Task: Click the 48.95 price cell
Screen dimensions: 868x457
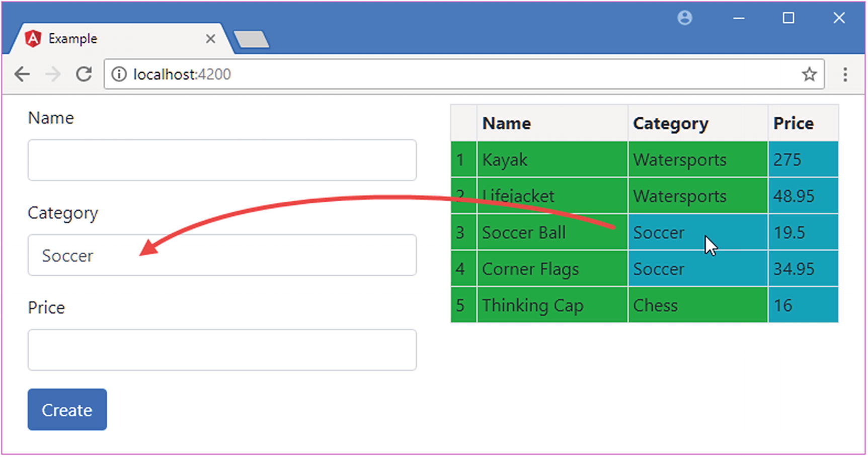Action: pyautogui.click(x=803, y=196)
